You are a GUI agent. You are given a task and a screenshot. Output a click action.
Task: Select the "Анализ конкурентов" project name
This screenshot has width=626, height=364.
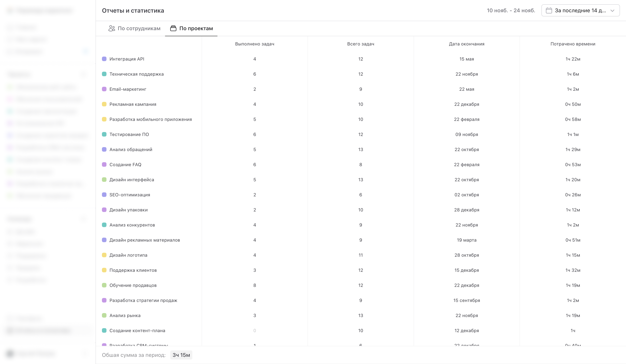[x=132, y=225]
